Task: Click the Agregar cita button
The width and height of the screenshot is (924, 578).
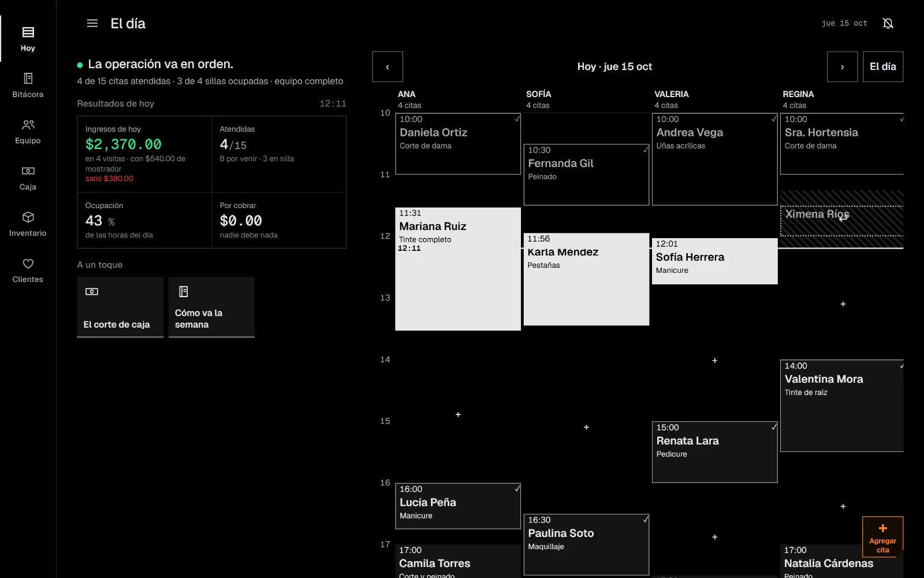Action: click(882, 537)
